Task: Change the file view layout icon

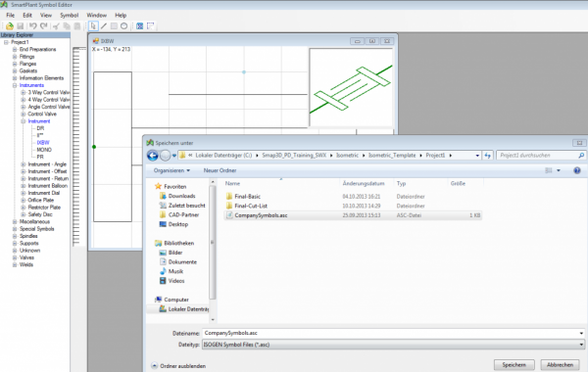Action: 549,170
